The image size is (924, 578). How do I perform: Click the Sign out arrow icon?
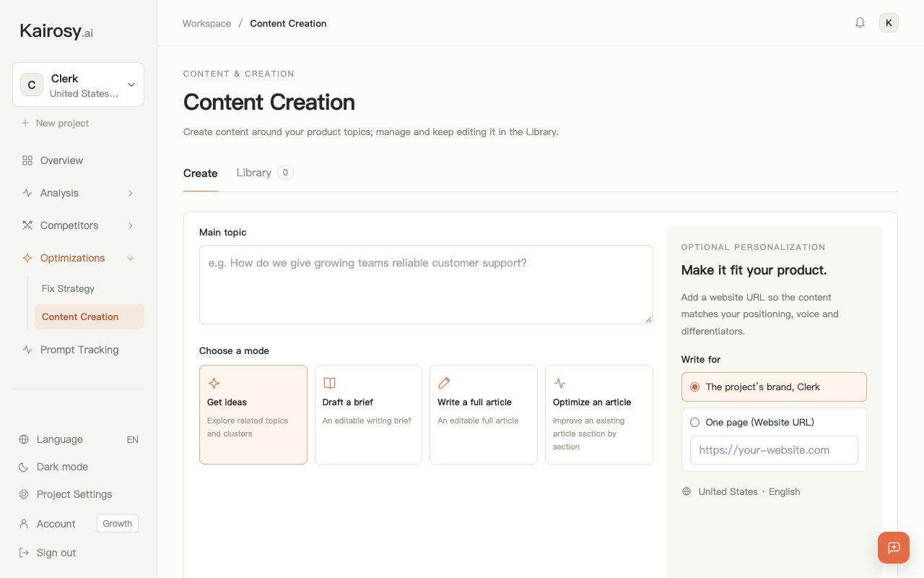pyautogui.click(x=24, y=553)
